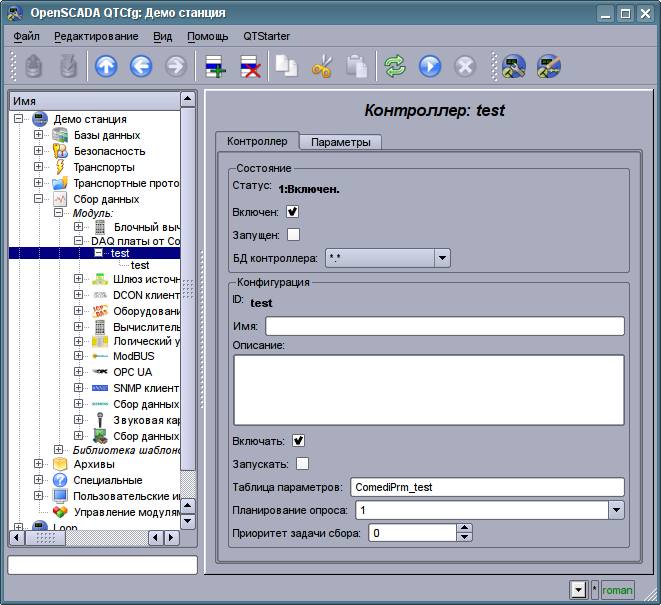Enable the Запускать checkbox
This screenshot has width=661, height=605.
(302, 463)
